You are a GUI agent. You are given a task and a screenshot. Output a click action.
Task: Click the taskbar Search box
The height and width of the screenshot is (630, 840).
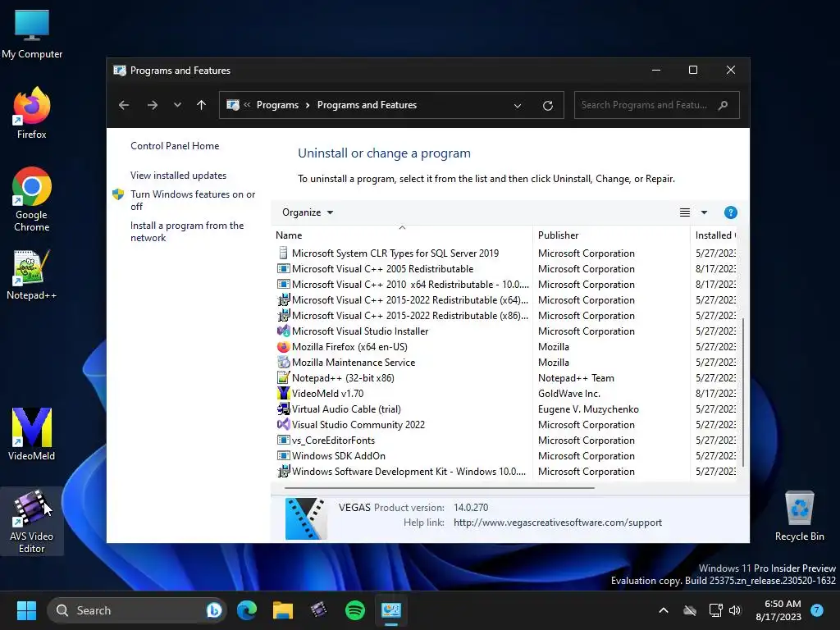(137, 610)
